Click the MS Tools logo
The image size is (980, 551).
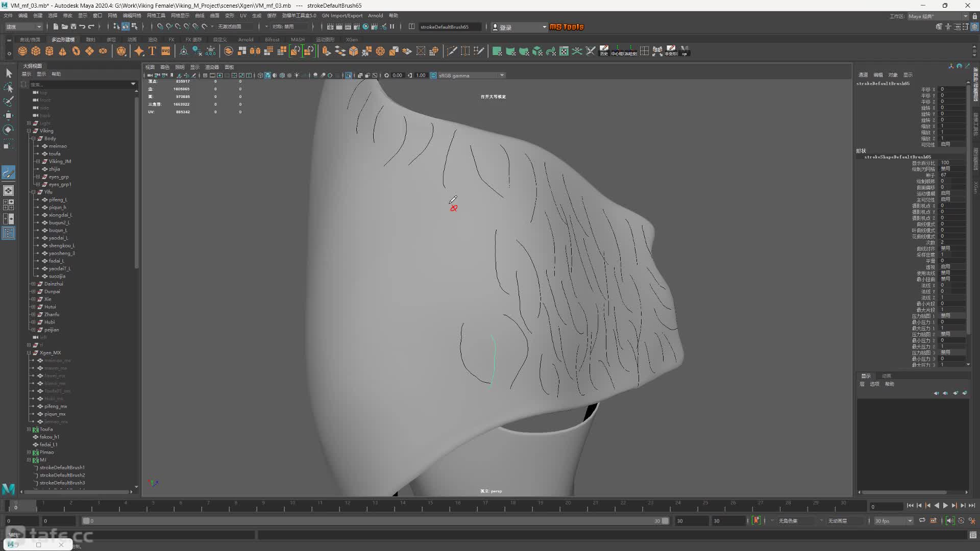click(567, 27)
